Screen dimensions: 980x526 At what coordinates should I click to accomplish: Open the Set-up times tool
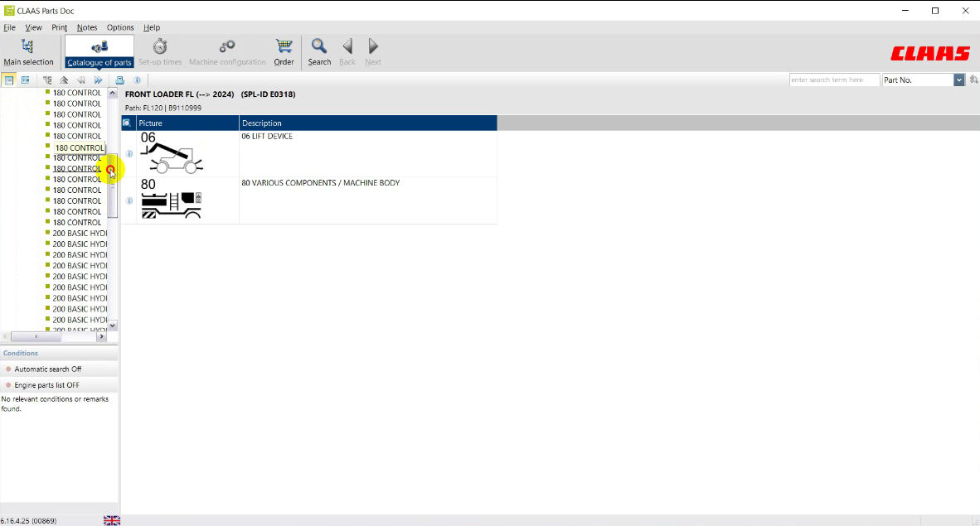click(160, 52)
